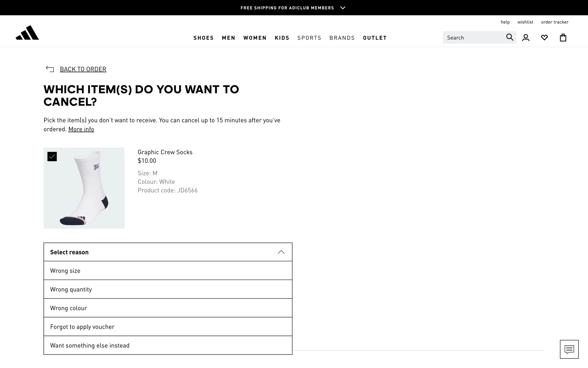The image size is (588, 368).
Task: Click the search magnifier icon
Action: coord(510,37)
